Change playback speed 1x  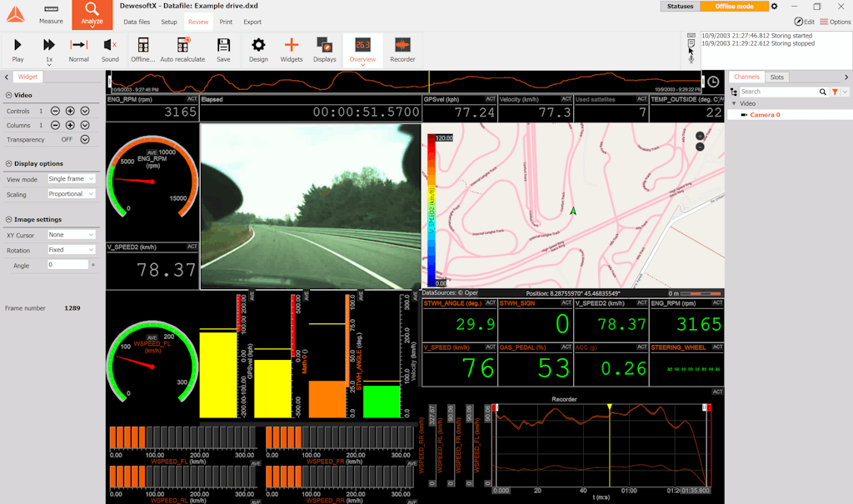point(49,51)
